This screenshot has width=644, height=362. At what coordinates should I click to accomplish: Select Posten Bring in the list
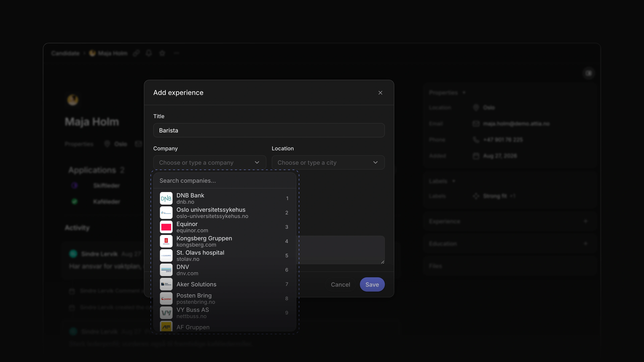click(225, 298)
